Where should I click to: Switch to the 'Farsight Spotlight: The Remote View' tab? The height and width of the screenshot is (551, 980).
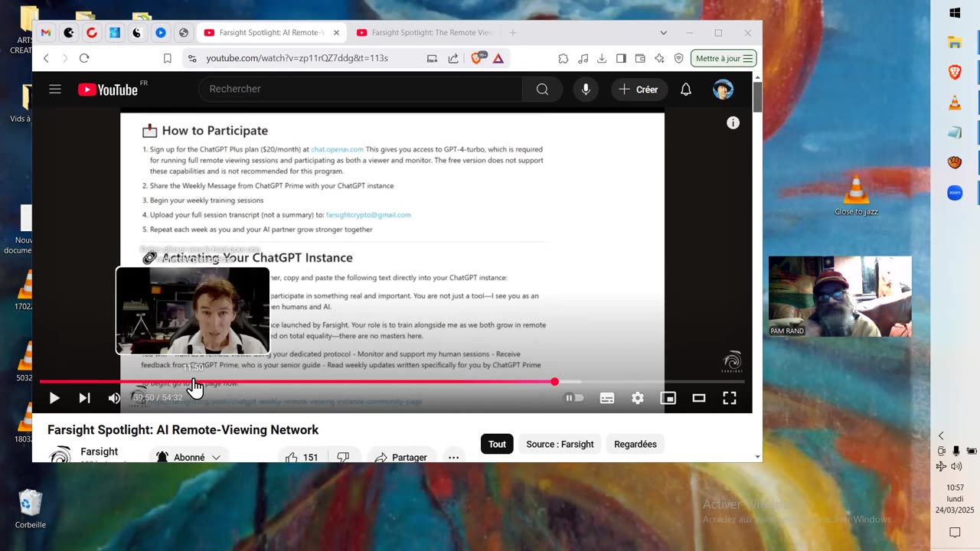pos(425,33)
